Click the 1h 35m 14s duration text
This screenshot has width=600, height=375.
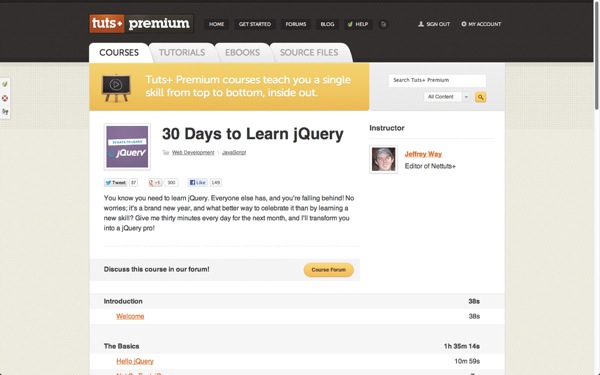(462, 346)
